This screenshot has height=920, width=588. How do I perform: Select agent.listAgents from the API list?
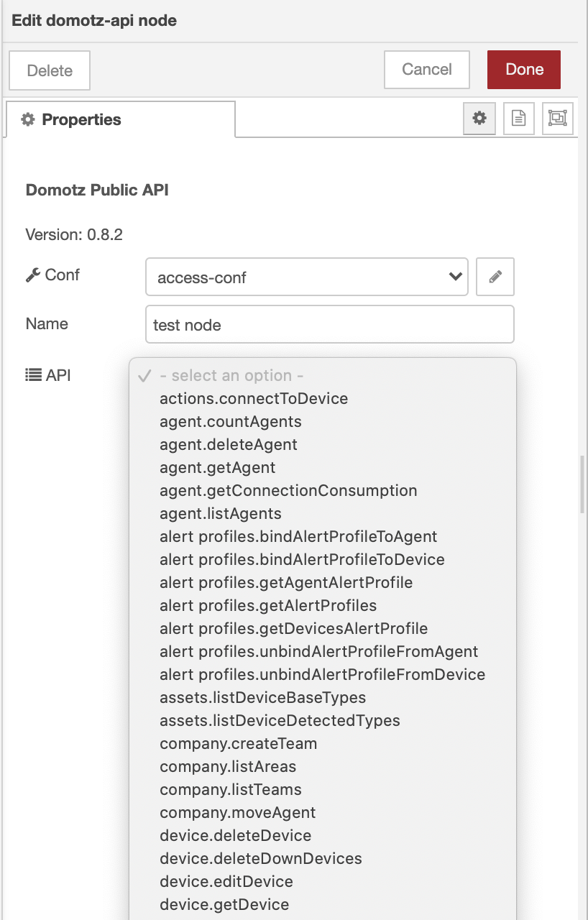click(x=221, y=513)
